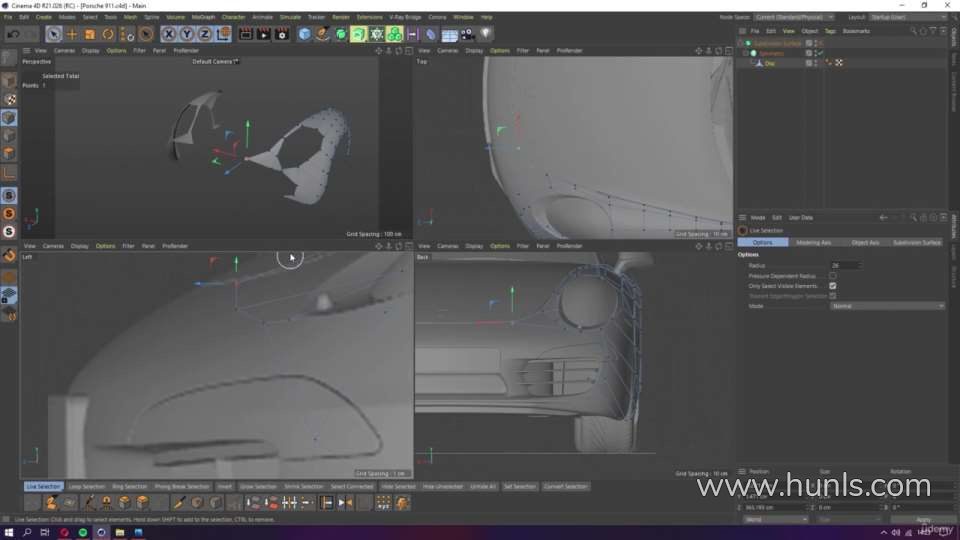
Task: Edit the Radius input field
Action: (x=845, y=266)
